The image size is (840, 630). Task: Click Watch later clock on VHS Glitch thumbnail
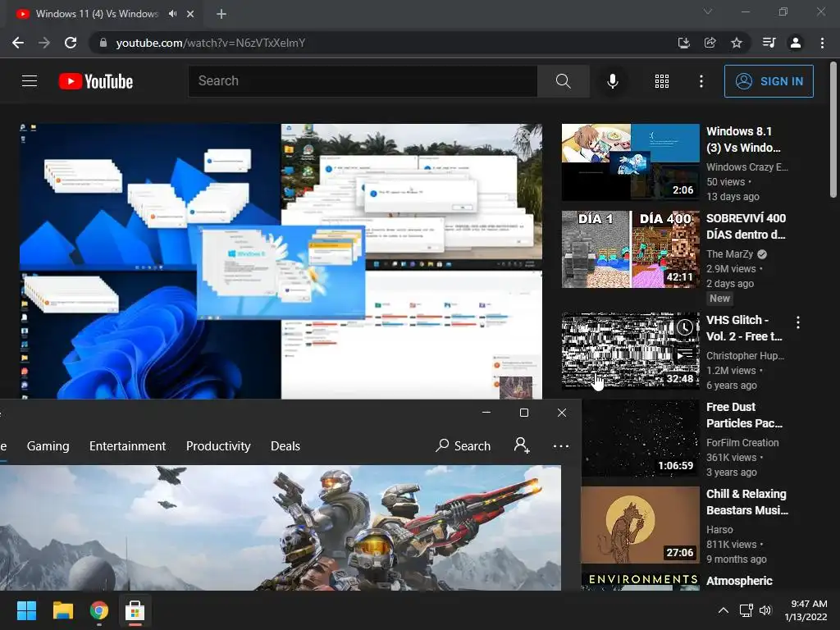(685, 327)
